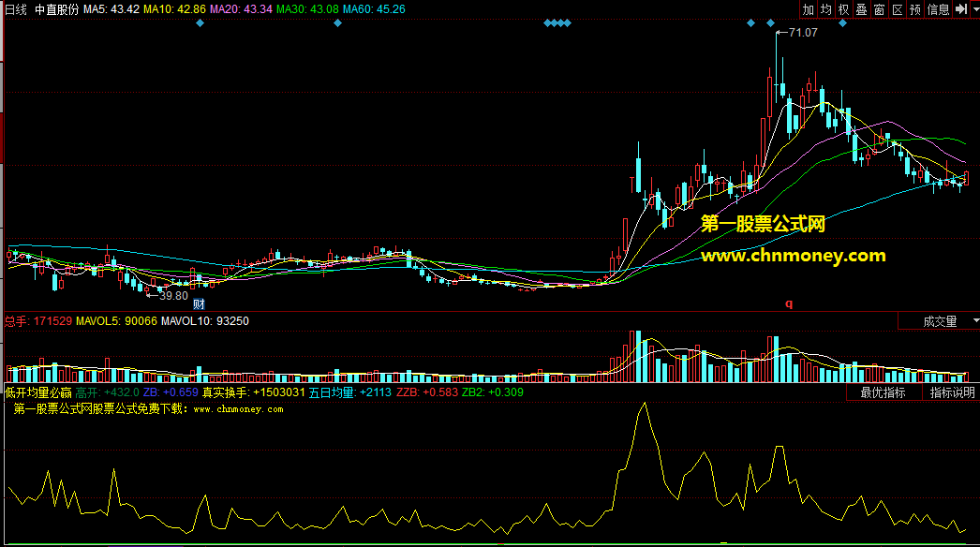The image size is (980, 547).
Task: Click the MA10: 42.86 label
Action: coord(174,9)
